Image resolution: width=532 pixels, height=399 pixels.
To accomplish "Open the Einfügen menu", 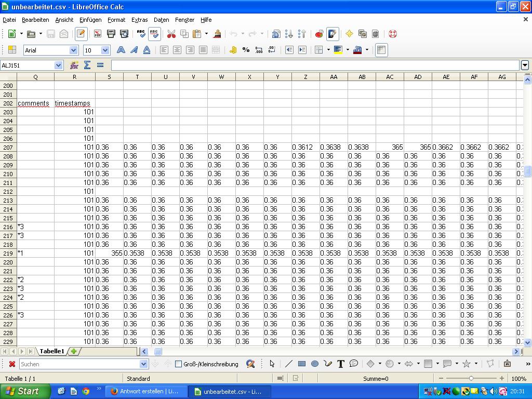I will pos(90,20).
